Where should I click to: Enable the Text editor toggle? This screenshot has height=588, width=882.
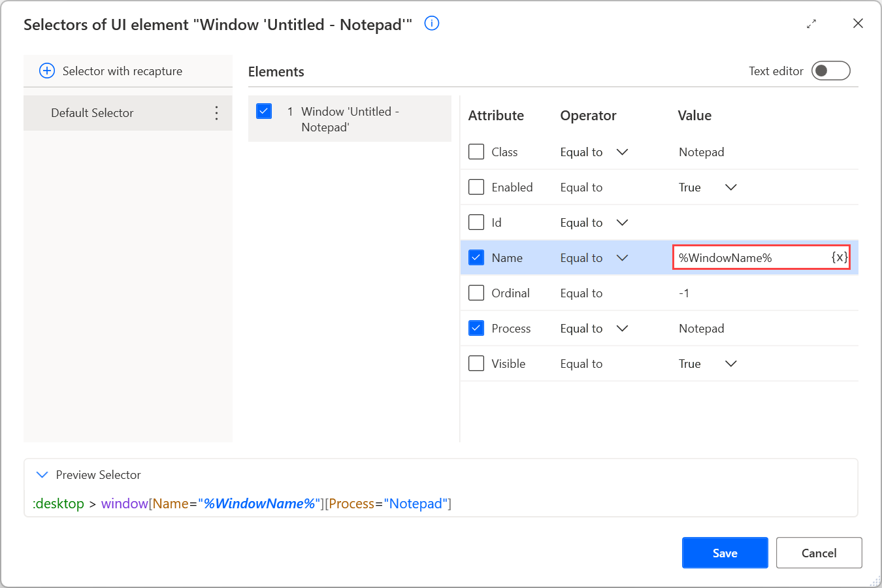point(830,71)
